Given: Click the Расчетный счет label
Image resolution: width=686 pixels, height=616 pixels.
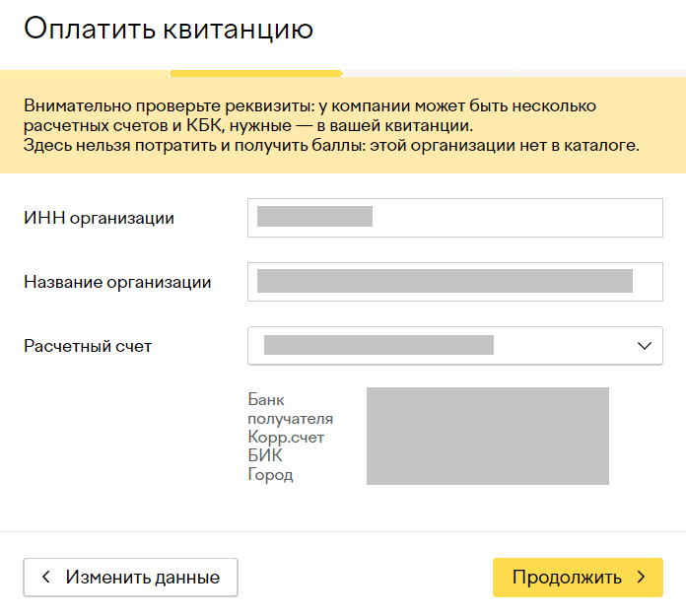Looking at the screenshot, I should point(88,346).
